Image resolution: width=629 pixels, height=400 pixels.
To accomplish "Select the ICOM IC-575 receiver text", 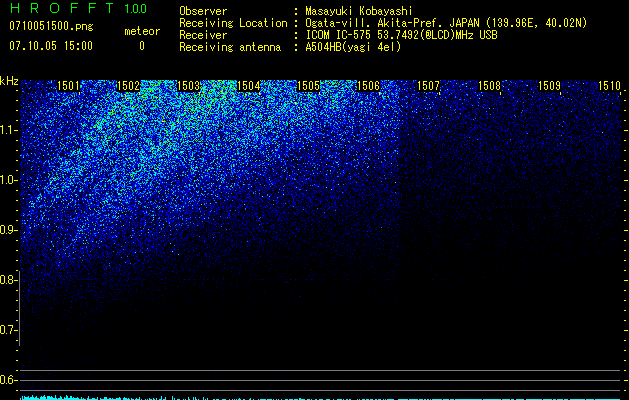I will pos(402,35).
